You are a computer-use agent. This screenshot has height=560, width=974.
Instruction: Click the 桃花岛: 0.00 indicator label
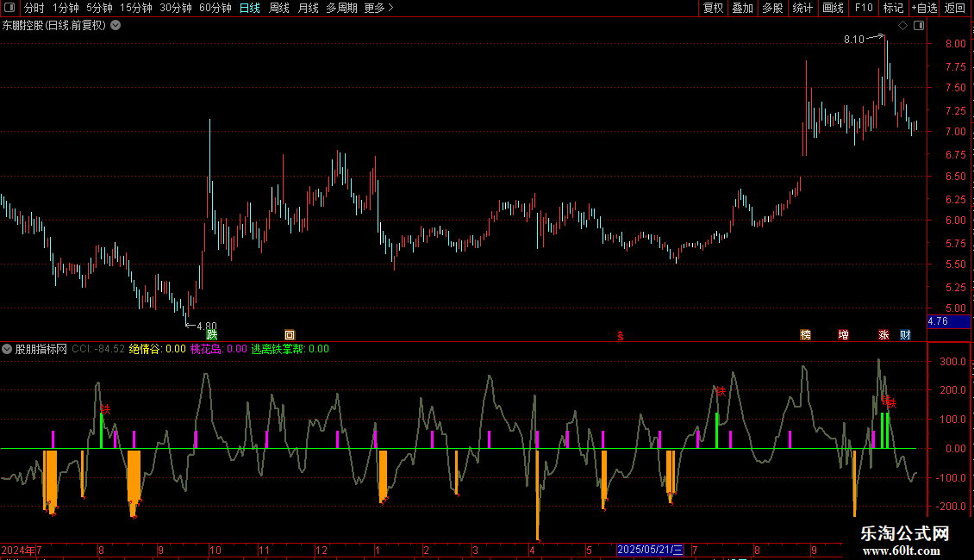click(x=219, y=349)
